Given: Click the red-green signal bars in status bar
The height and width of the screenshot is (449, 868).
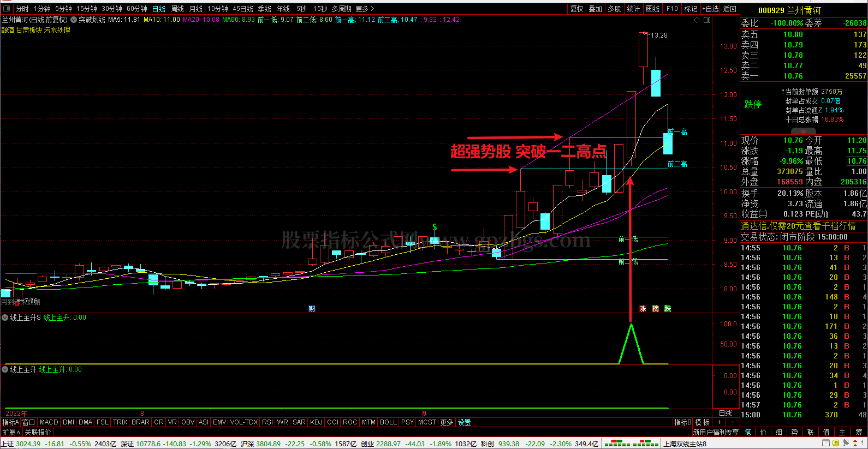Looking at the screenshot, I should pos(632,444).
